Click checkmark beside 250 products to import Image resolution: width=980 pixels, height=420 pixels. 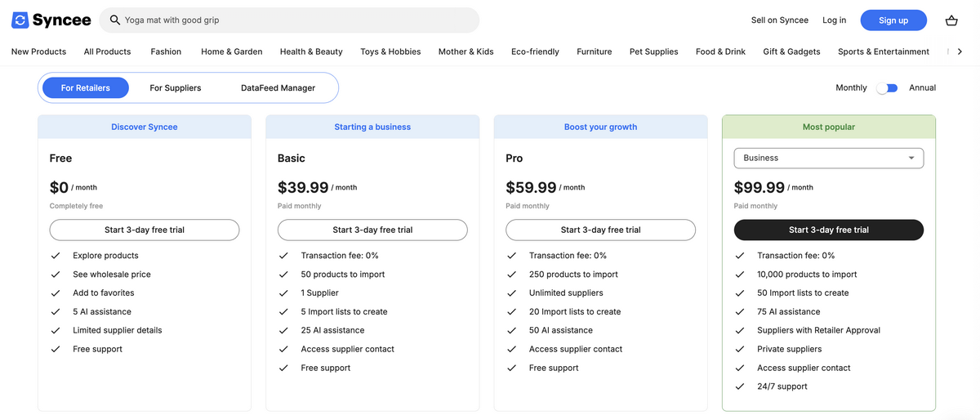tap(511, 275)
